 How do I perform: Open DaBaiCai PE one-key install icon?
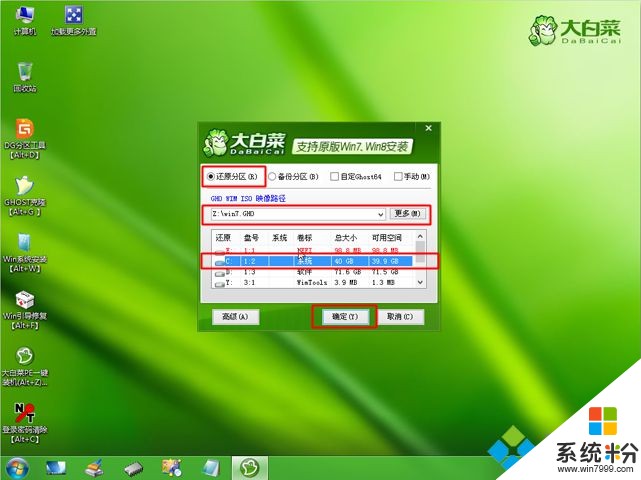pos(25,366)
